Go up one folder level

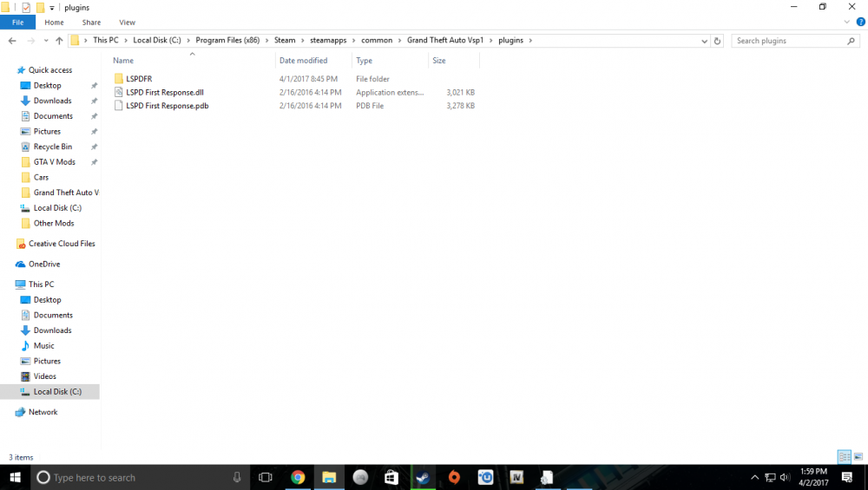(x=59, y=41)
